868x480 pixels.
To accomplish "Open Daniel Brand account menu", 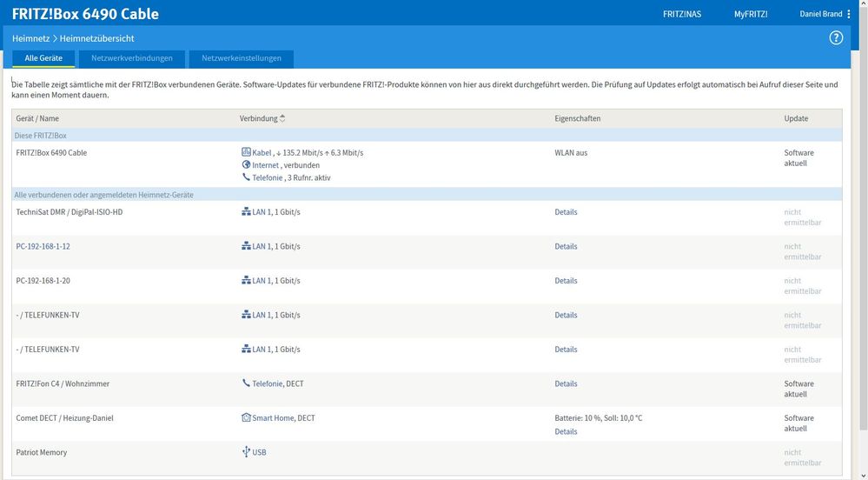I will point(821,14).
